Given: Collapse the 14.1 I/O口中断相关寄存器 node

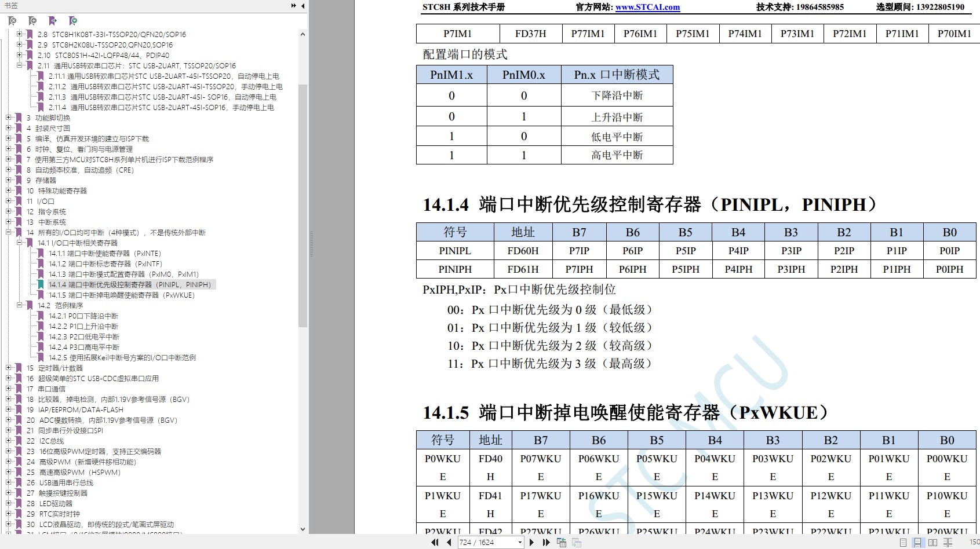Looking at the screenshot, I should click(x=19, y=243).
